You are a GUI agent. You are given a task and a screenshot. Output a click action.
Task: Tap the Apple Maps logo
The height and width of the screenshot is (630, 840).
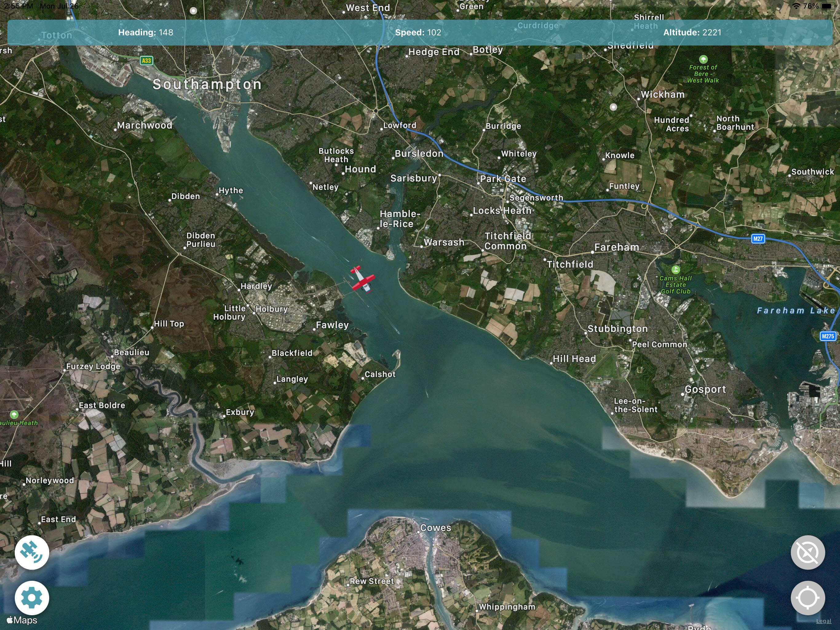tap(22, 620)
